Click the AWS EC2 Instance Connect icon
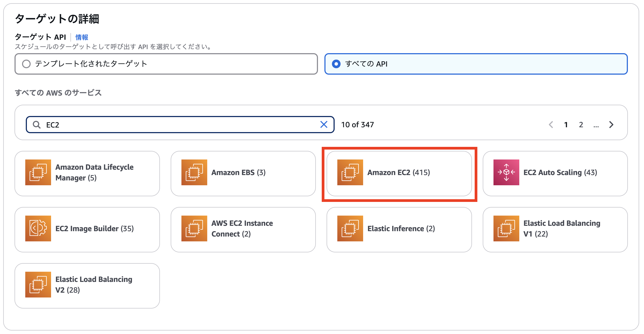 click(194, 228)
